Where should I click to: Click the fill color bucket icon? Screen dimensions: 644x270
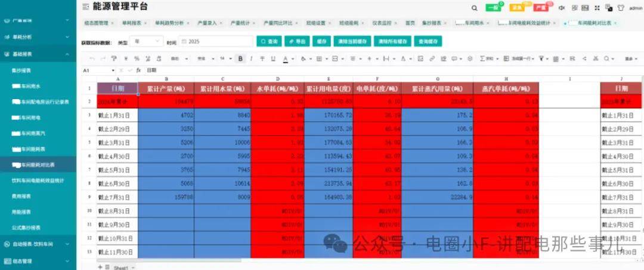[304, 59]
